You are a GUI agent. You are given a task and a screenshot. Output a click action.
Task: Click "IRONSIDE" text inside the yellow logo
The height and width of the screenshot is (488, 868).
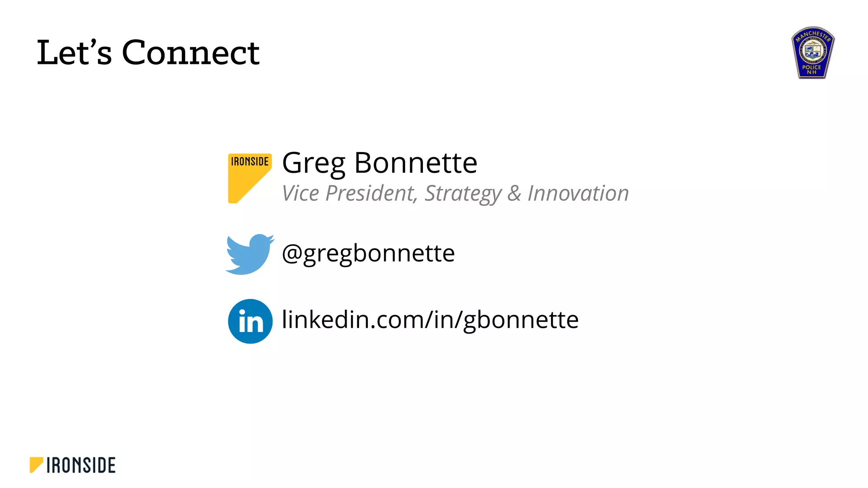250,161
